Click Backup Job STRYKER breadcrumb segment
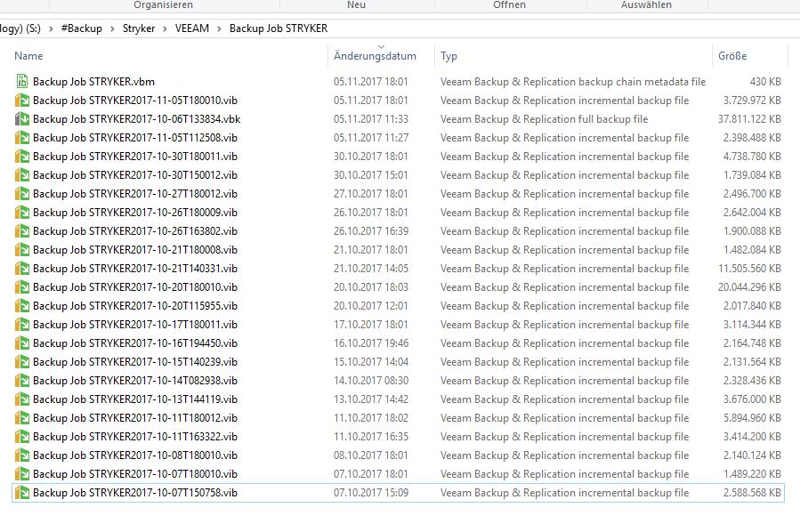 pyautogui.click(x=279, y=28)
